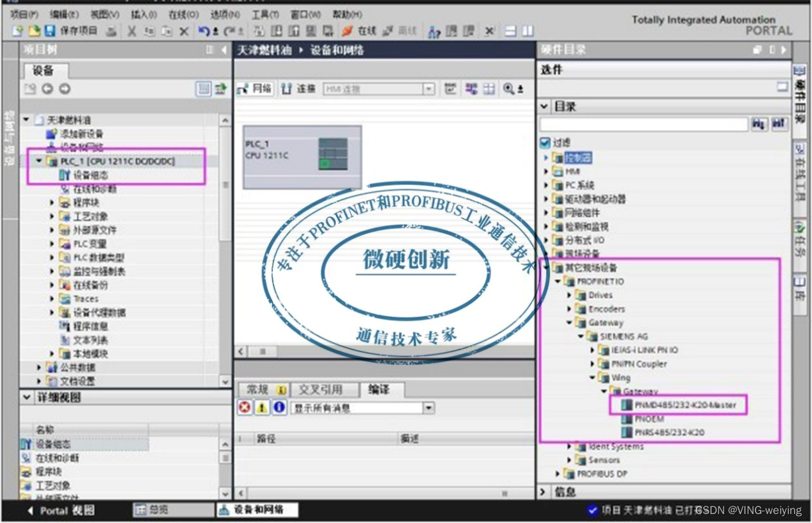This screenshot has width=812, height=523.
Task: Click the undo arrow icon
Action: (x=204, y=31)
